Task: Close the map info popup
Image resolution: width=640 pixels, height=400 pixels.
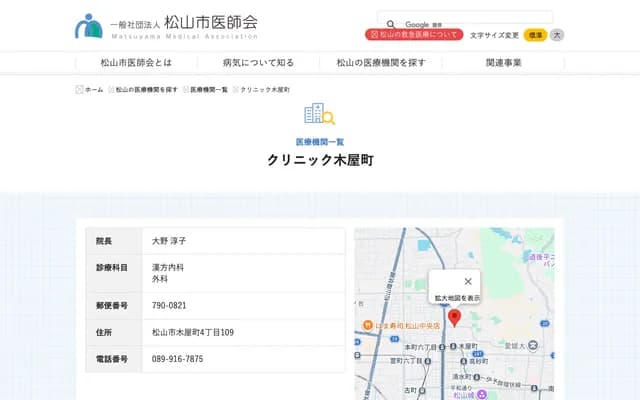Action: tap(468, 281)
